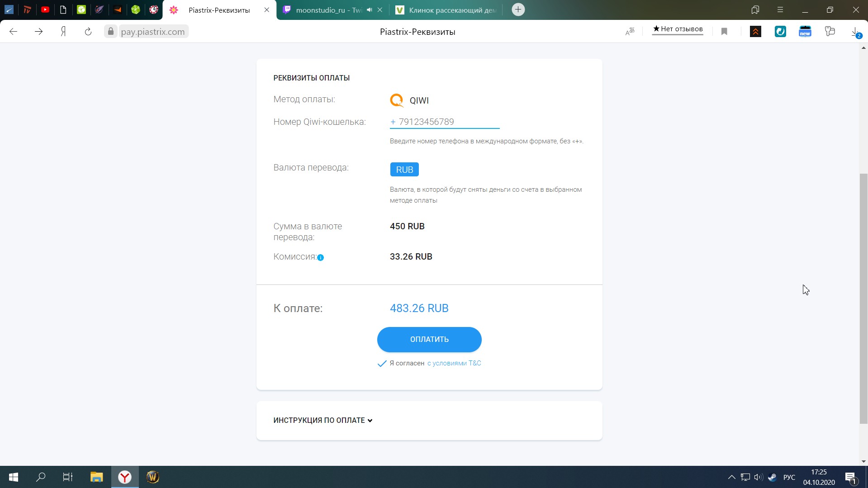Open the pinned speedometer icon tab

(9, 9)
